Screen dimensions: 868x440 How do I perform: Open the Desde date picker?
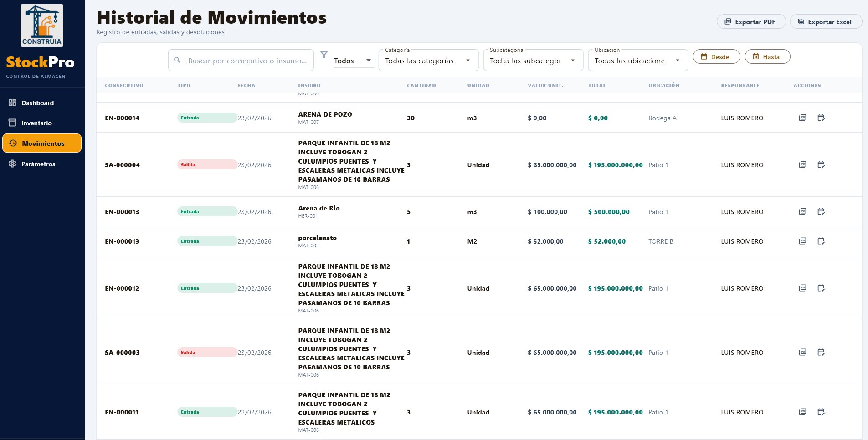(716, 56)
